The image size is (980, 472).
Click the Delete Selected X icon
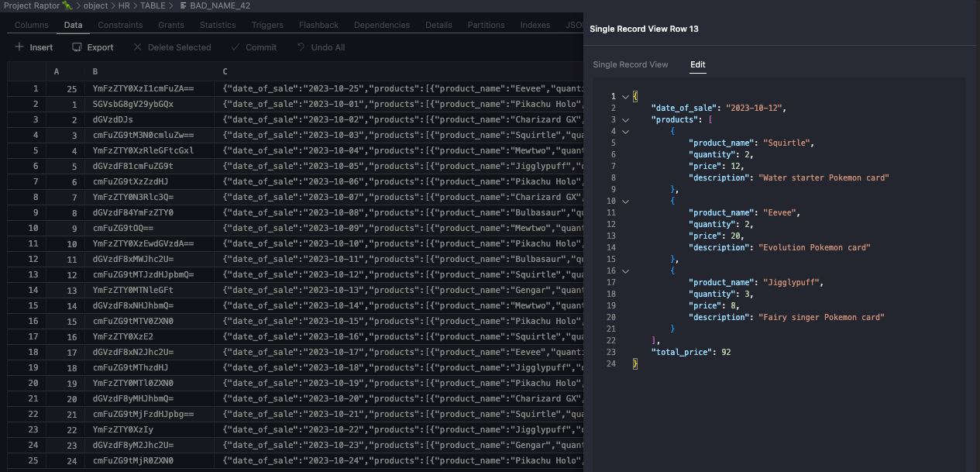tap(137, 47)
